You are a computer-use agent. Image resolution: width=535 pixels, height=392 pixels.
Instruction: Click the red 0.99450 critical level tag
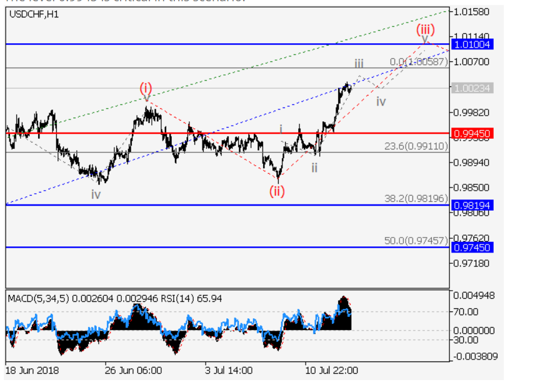click(472, 133)
